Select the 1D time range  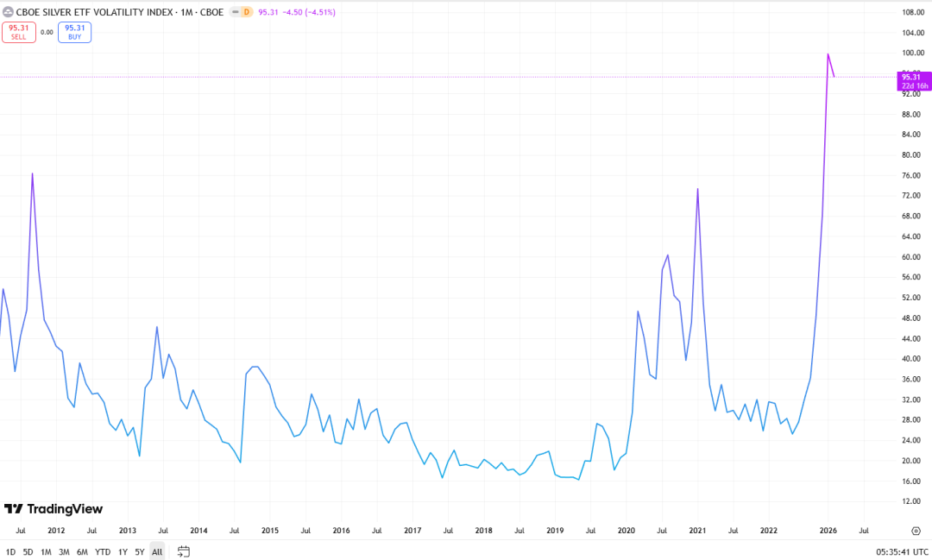(10, 551)
